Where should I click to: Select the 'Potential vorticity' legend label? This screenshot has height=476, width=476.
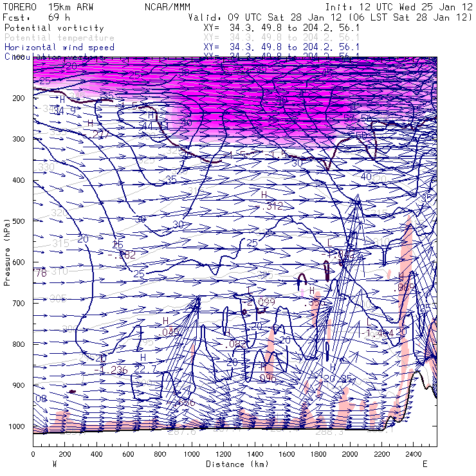click(x=54, y=28)
